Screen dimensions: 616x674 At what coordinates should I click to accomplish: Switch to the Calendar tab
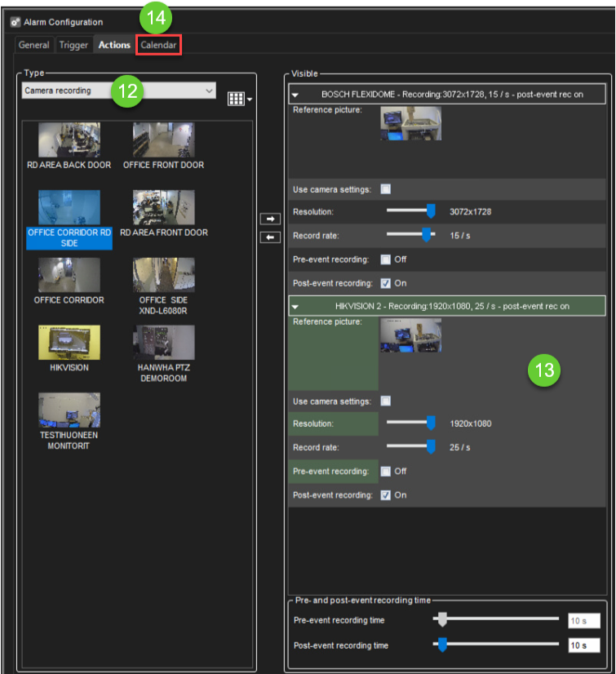(x=158, y=45)
